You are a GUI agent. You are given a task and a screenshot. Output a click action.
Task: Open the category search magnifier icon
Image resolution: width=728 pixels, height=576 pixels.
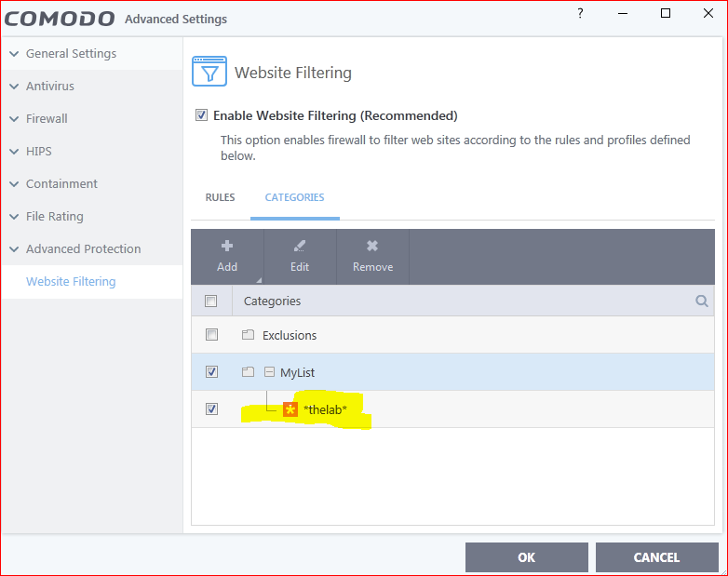coord(702,301)
